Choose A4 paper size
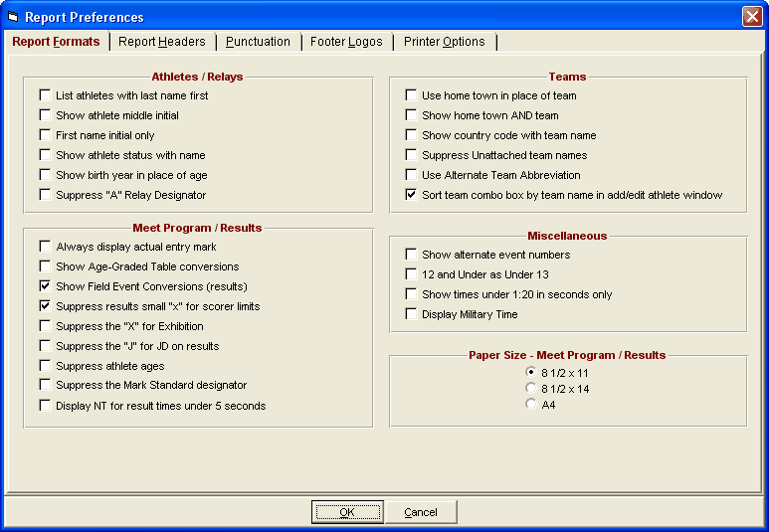Screen dimensions: 769x532 coord(530,404)
